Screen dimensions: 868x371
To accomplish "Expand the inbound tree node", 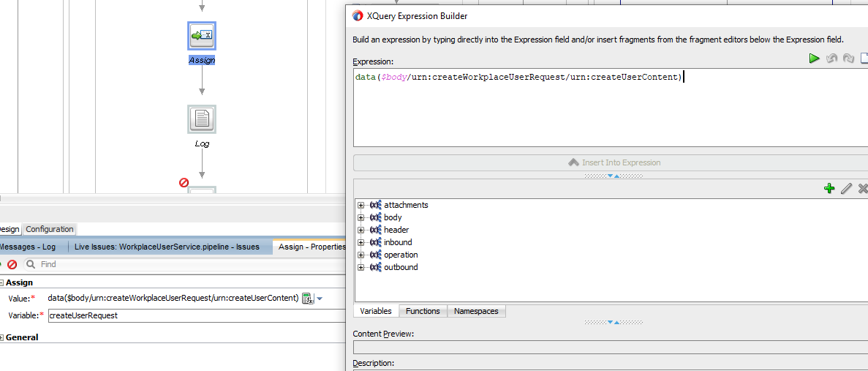I will click(x=361, y=242).
